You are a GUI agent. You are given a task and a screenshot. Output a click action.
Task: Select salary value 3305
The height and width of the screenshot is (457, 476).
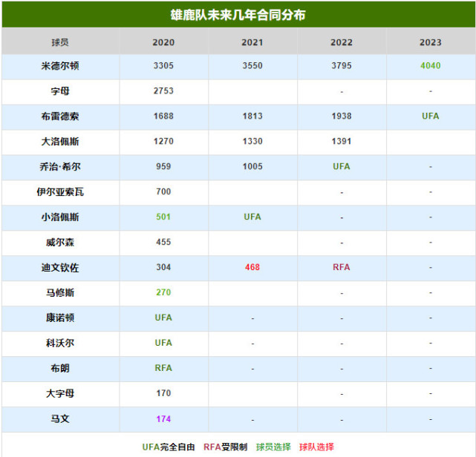[x=163, y=66]
